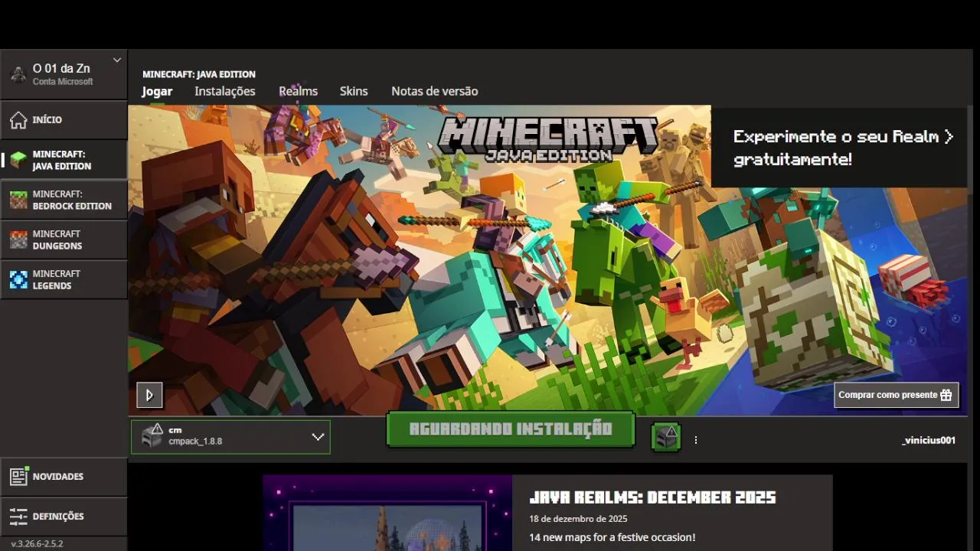Viewport: 980px width, 551px height.
Task: Open Definições settings
Action: coord(64,517)
